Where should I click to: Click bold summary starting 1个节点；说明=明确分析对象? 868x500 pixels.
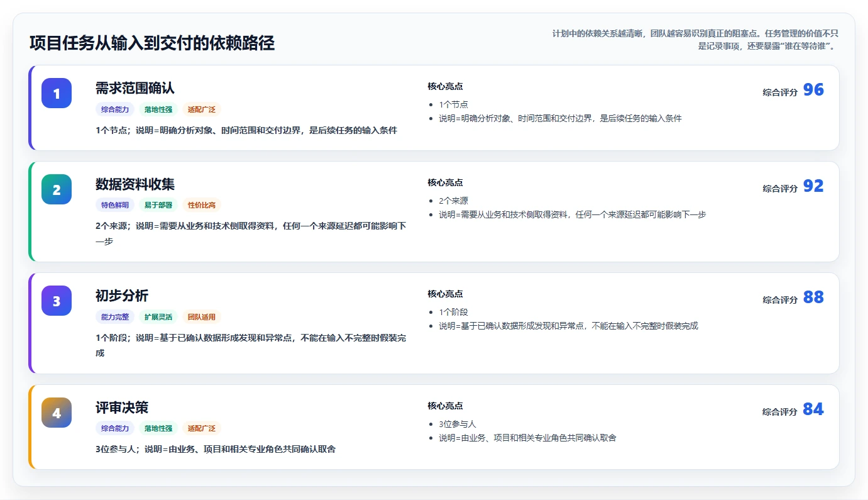point(246,130)
